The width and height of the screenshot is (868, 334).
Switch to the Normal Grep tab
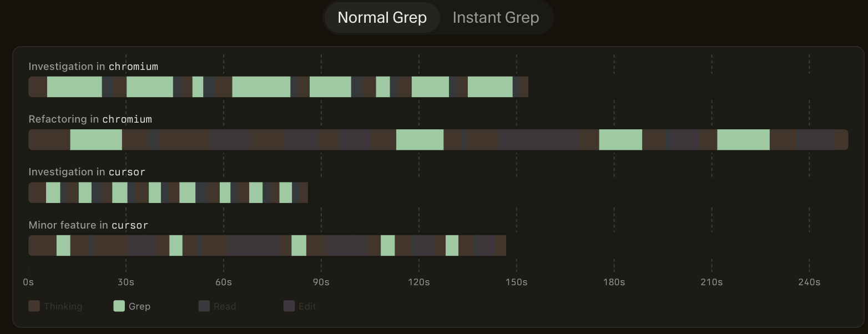click(382, 17)
